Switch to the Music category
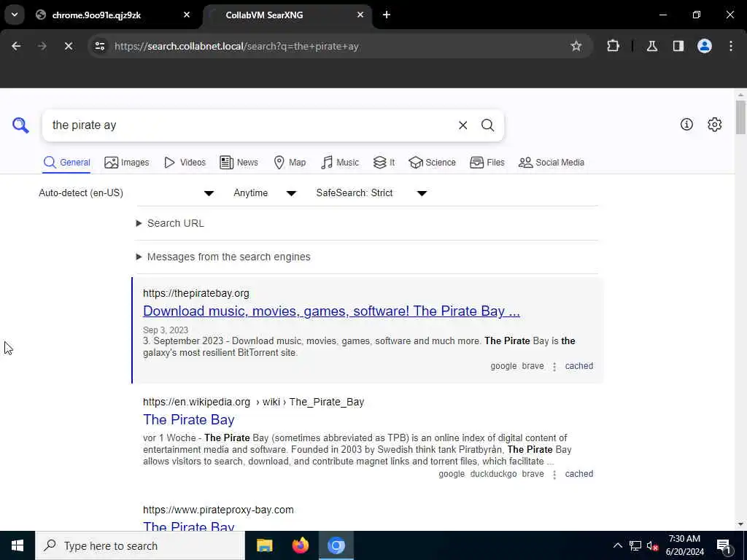The height and width of the screenshot is (560, 747). 340,163
